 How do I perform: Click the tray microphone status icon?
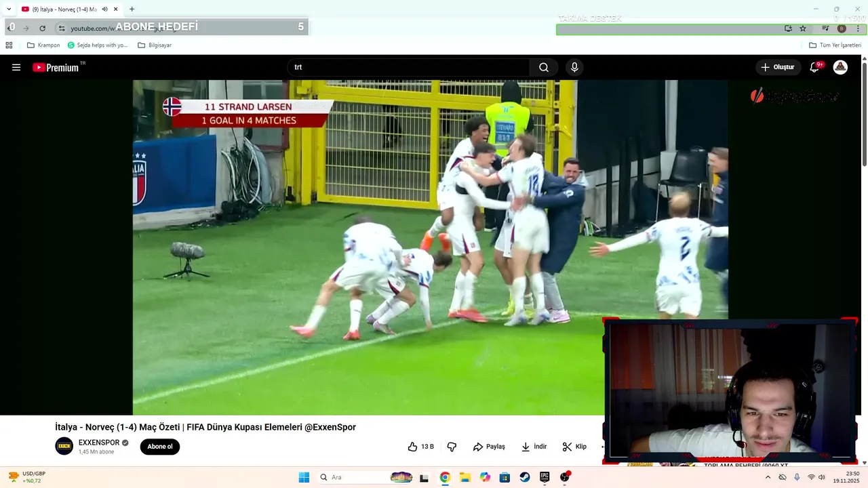click(797, 477)
